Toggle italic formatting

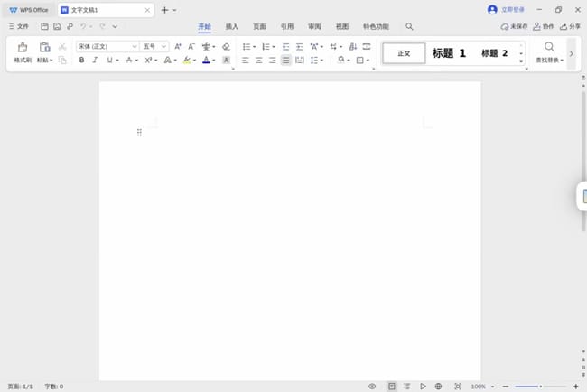click(x=96, y=61)
